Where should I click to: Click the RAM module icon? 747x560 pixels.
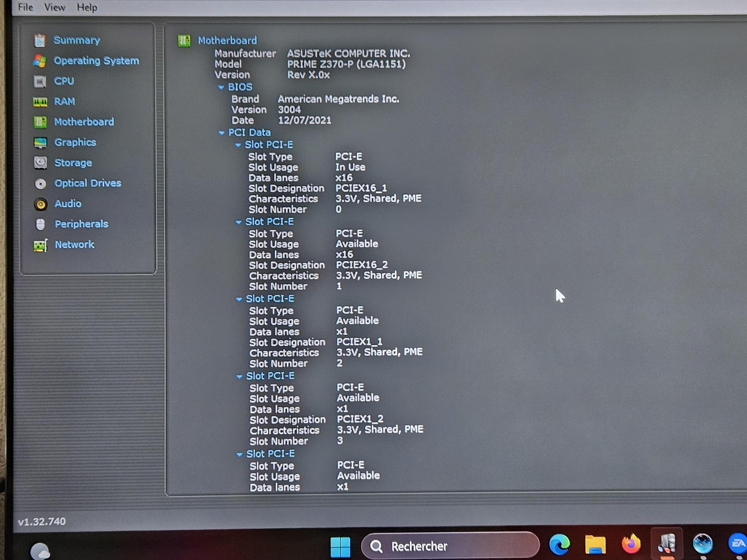(x=40, y=102)
